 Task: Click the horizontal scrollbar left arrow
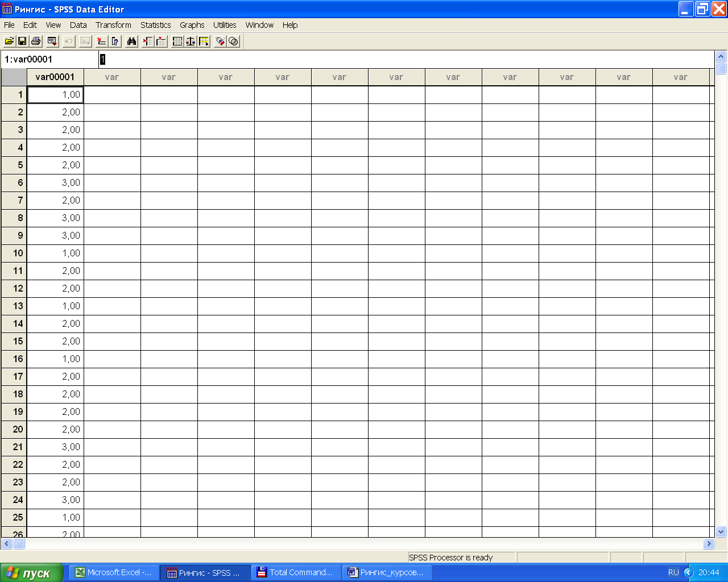pyautogui.click(x=7, y=544)
